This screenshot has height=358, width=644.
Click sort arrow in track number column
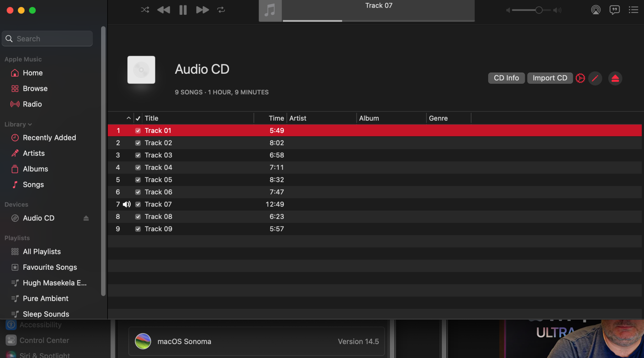(128, 118)
